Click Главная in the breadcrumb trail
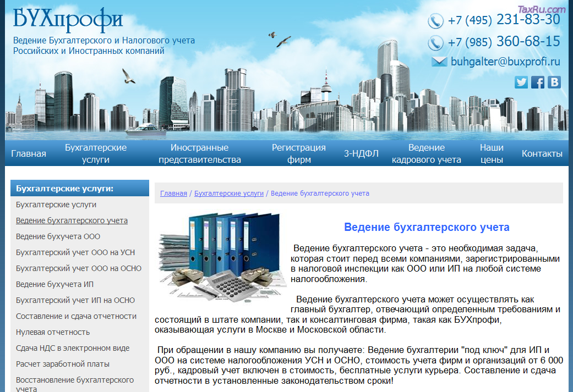 [x=173, y=194]
